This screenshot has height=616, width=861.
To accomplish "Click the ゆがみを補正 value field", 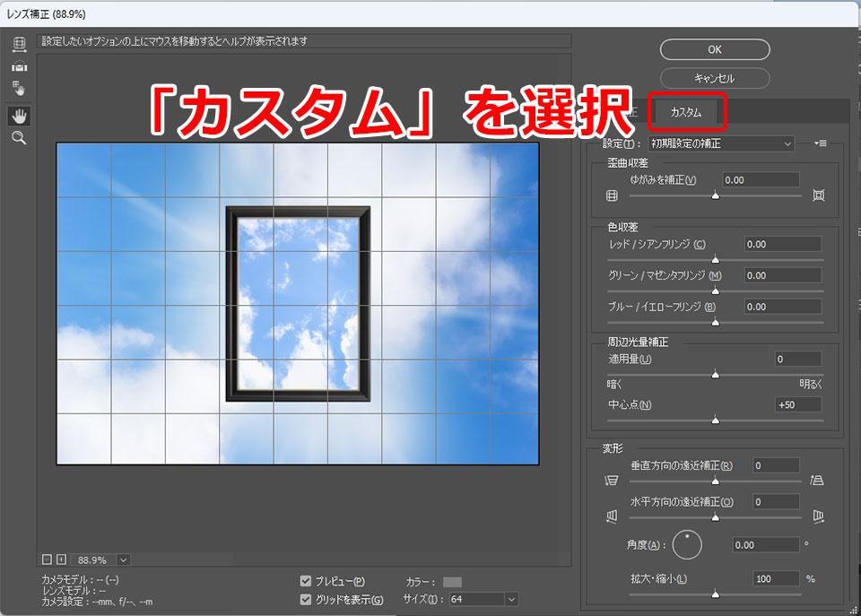I will 761,180.
